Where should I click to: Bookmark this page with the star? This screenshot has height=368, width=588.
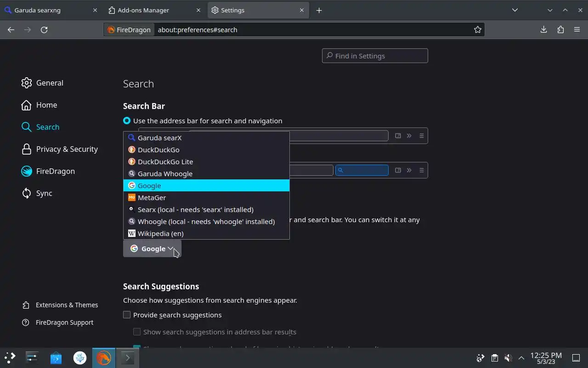[x=478, y=29]
